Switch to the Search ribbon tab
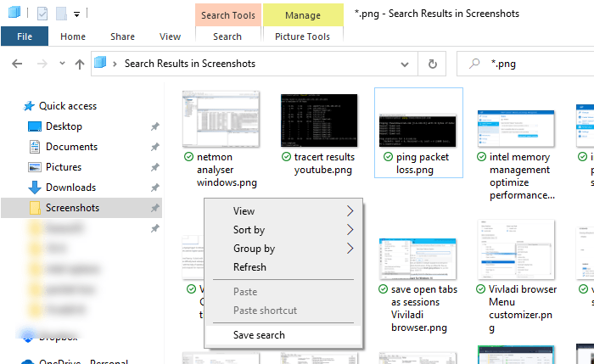 point(227,36)
